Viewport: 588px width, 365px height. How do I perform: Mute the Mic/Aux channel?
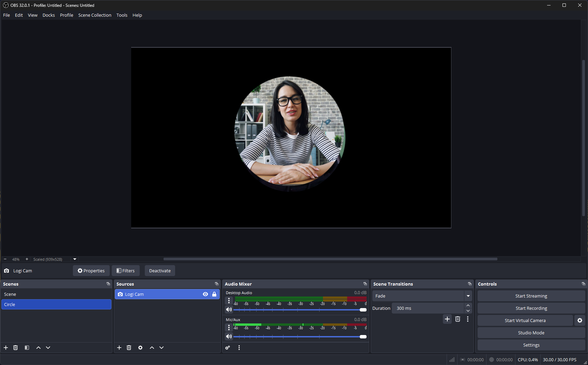pyautogui.click(x=229, y=336)
